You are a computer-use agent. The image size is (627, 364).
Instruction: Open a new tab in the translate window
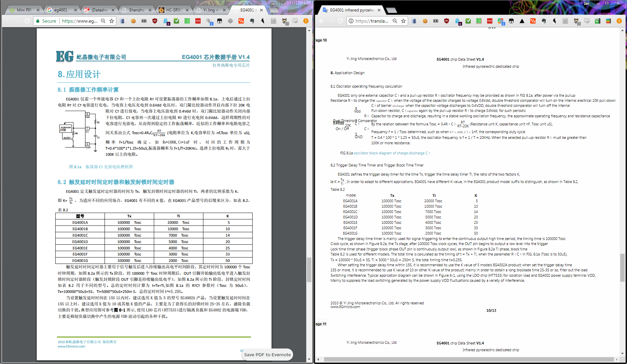(x=391, y=10)
